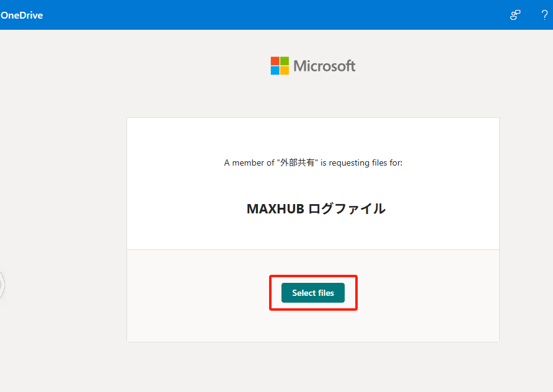Click the "A member of" phrase
This screenshot has width=553, height=392.
pos(248,163)
